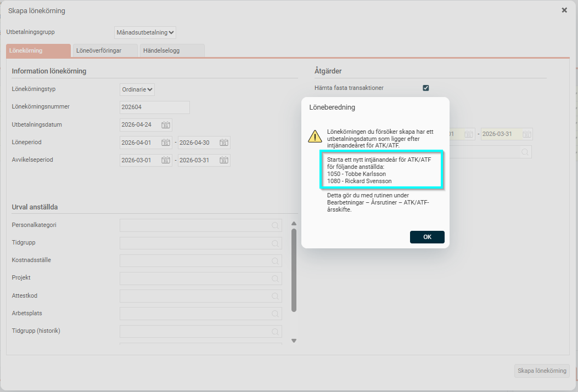This screenshot has width=578, height=392.
Task: Click search icon in Kostnadsställe field
Action: coord(274,261)
